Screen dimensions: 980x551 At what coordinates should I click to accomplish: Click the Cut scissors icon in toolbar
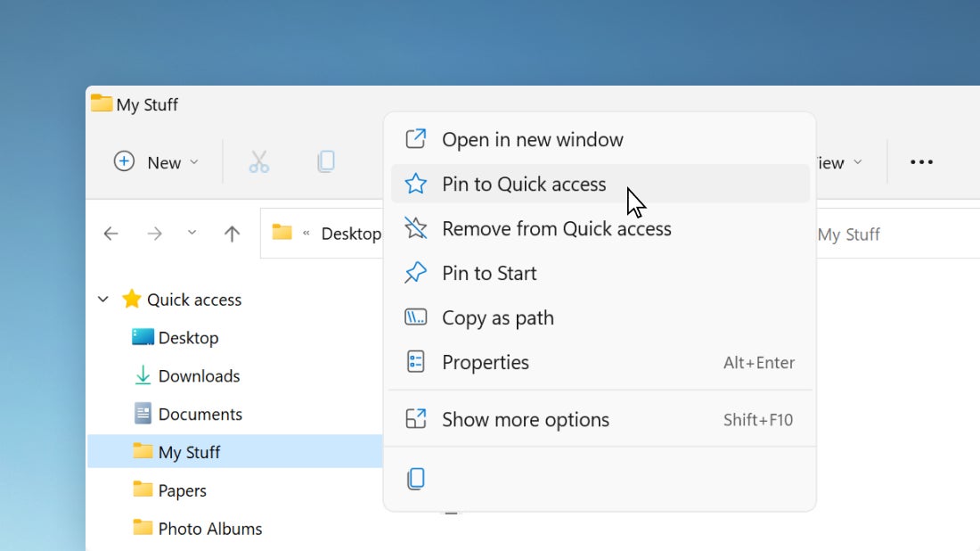pos(258,162)
